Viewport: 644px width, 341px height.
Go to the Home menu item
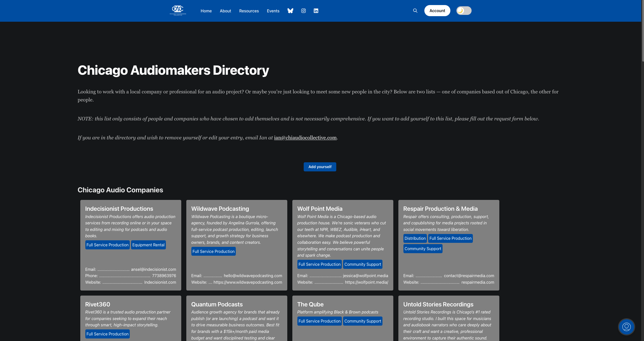point(206,11)
